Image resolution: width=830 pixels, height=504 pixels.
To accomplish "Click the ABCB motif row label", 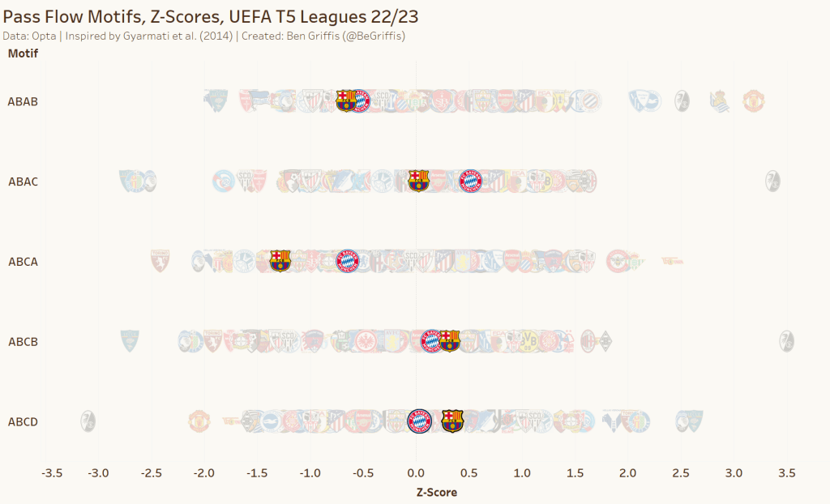I will coord(23,342).
